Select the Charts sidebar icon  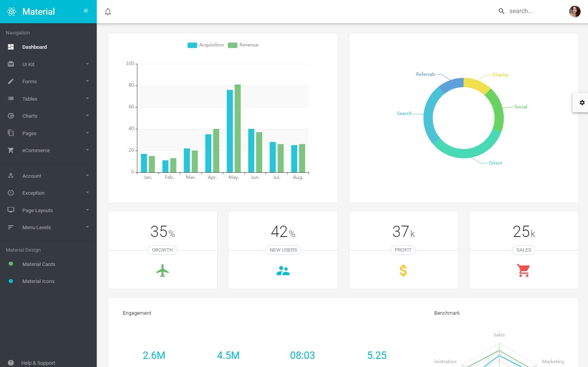(11, 116)
